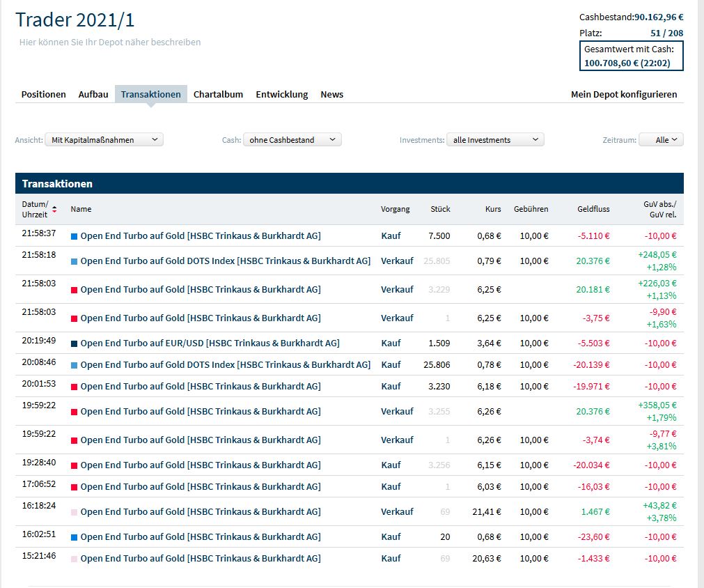Click light blue square in 20:08:46 row
704x588 pixels.
[75, 365]
